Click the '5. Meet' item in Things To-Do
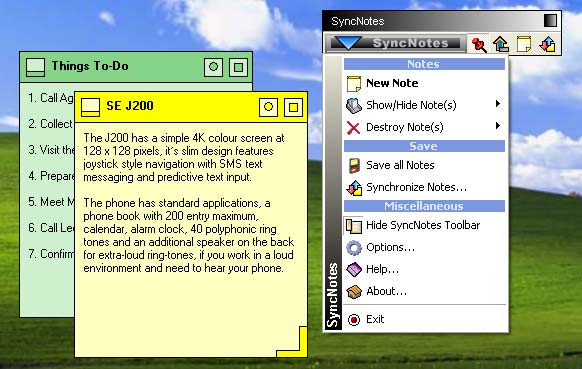Image resolution: width=582 pixels, height=369 pixels. (x=51, y=202)
